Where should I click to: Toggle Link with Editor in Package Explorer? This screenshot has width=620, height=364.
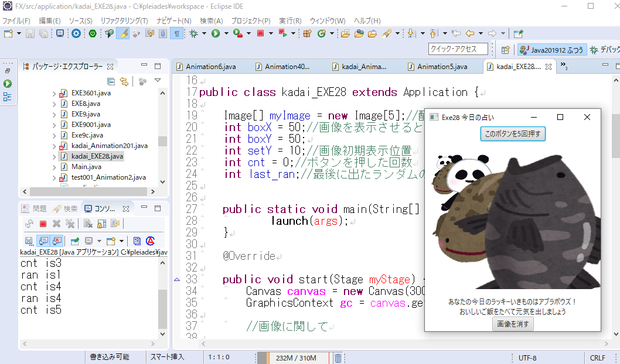click(x=124, y=81)
